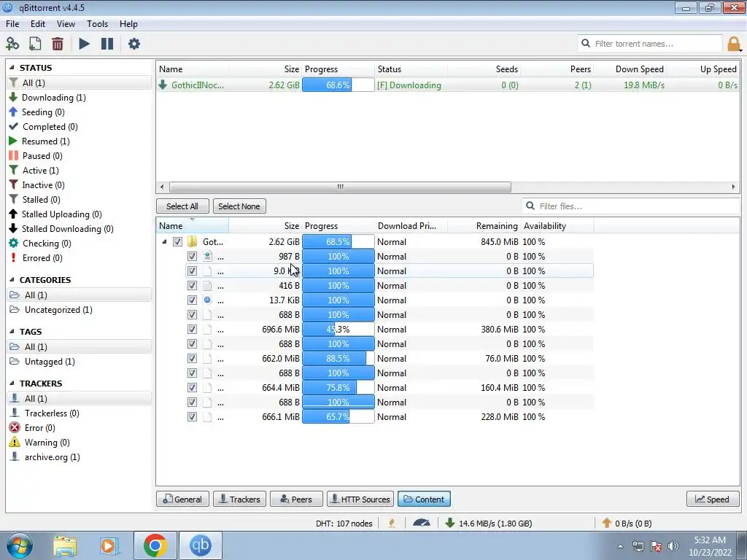Viewport: 747px width, 560px height.
Task: Collapse the Got... folder tree node
Action: 164,242
